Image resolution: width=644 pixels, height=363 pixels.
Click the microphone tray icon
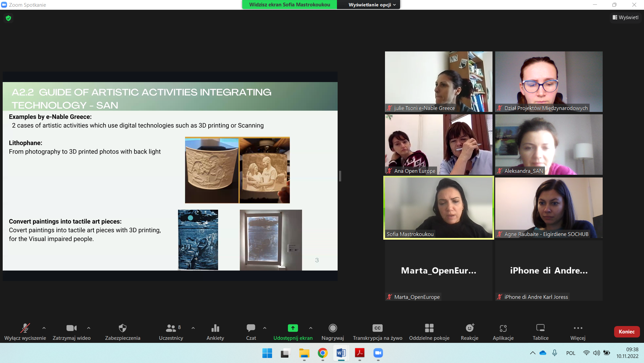pyautogui.click(x=555, y=353)
